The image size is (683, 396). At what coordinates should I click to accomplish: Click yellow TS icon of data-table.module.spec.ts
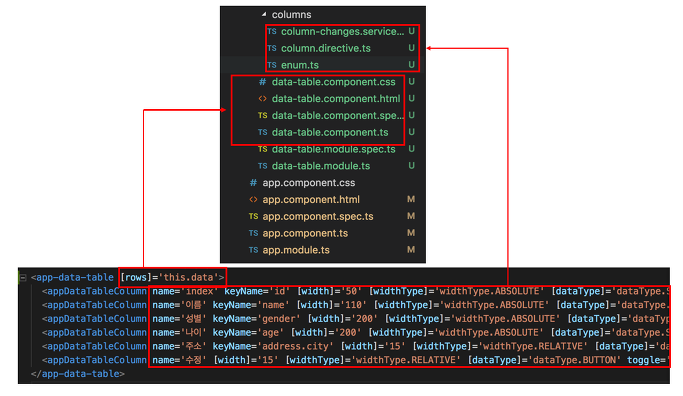click(262, 149)
